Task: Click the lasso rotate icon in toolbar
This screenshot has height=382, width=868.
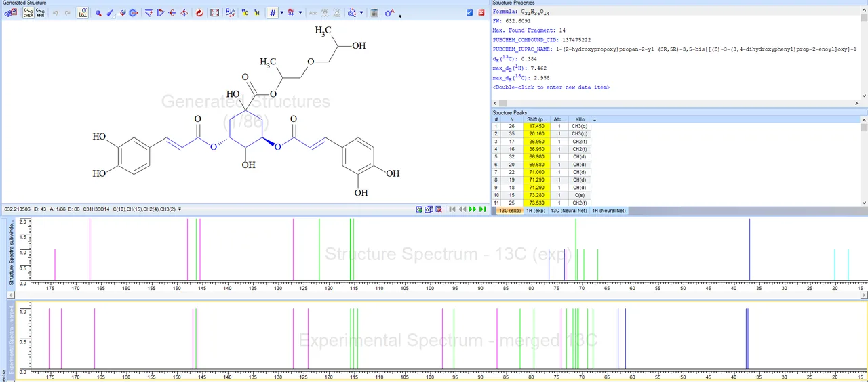Action: pyautogui.click(x=134, y=13)
